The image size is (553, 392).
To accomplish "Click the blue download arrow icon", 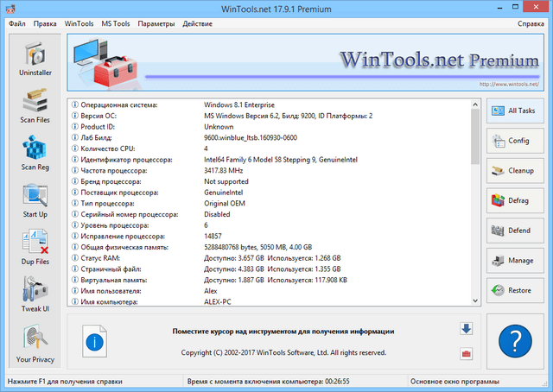I will pos(466,328).
